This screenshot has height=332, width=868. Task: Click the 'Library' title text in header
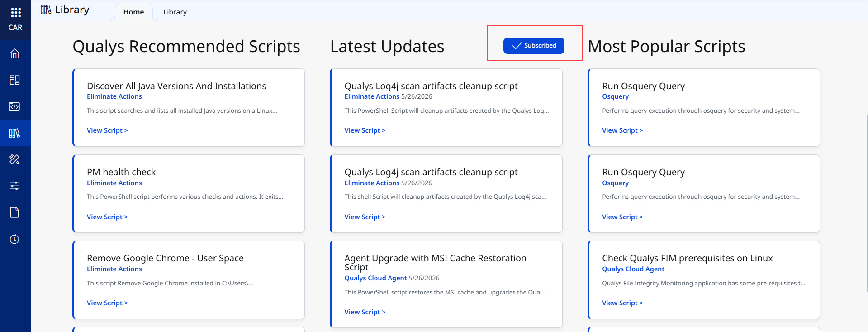(72, 10)
